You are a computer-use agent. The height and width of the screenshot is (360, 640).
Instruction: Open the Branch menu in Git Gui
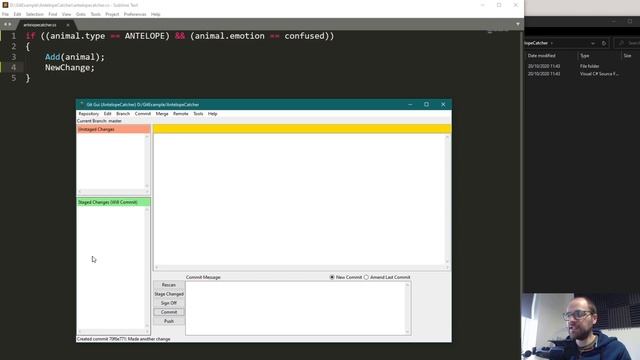click(x=123, y=114)
